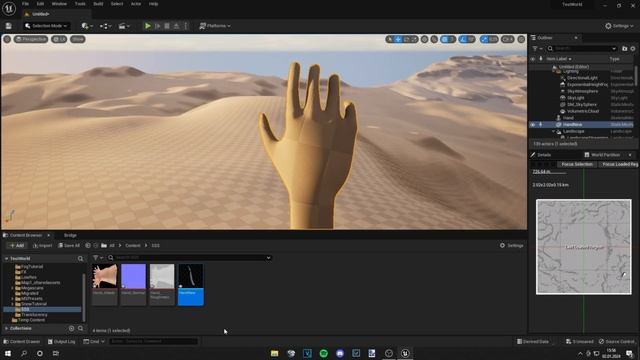Open the editor Settings dropdown at top right

coord(619,26)
